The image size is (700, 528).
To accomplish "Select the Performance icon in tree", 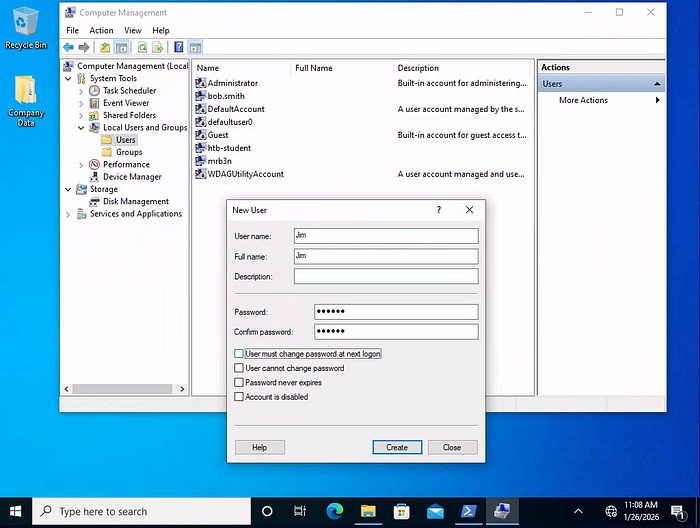I will tap(94, 165).
